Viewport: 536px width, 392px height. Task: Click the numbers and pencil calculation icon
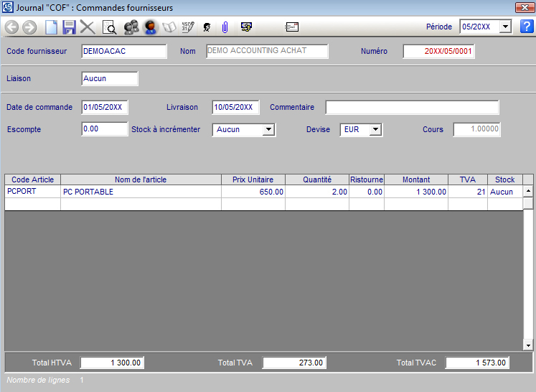[x=188, y=27]
